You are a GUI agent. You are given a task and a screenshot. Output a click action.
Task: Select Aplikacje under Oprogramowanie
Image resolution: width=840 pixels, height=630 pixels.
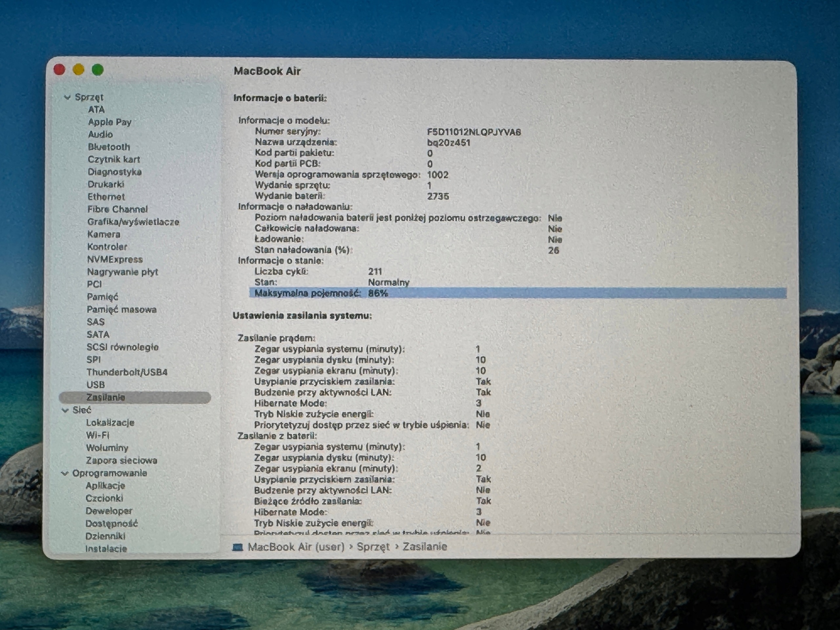(x=105, y=486)
